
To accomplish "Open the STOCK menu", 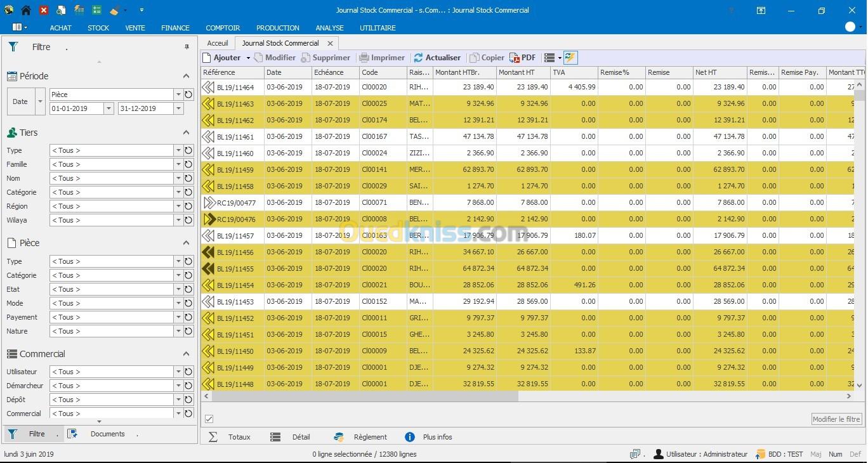I will [x=98, y=28].
